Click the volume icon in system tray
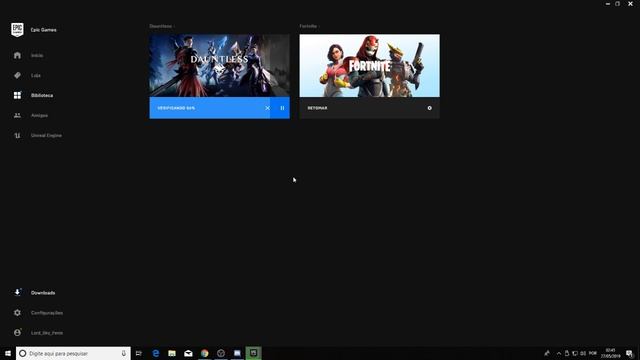 (583, 353)
